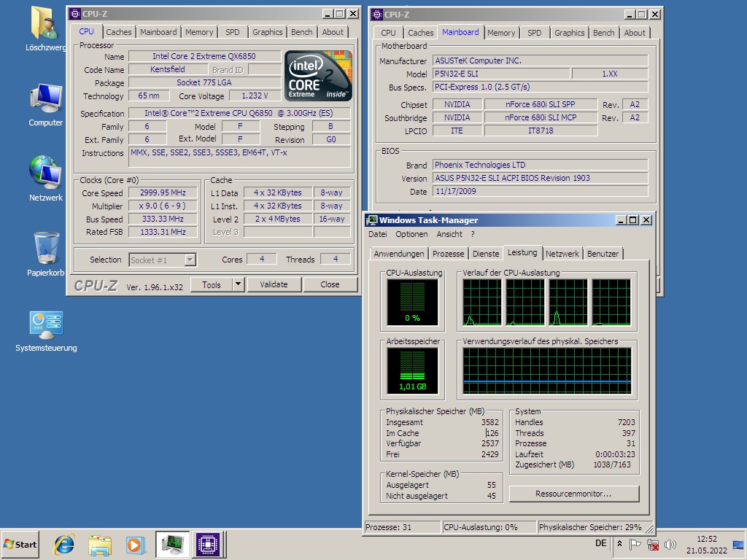Select the Systemsteuerung desktop icon

coord(46,325)
